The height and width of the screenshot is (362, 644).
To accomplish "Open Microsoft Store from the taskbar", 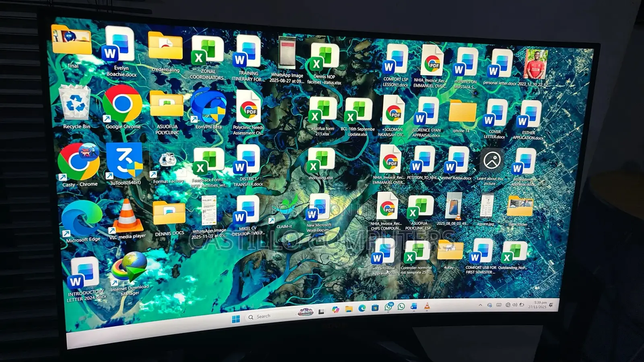I will [375, 308].
